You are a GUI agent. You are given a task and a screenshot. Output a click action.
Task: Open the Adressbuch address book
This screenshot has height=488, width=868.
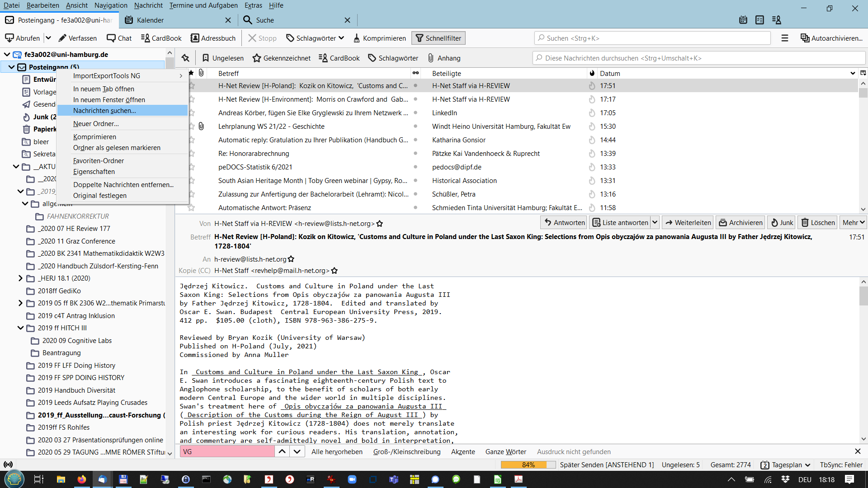[x=213, y=38]
